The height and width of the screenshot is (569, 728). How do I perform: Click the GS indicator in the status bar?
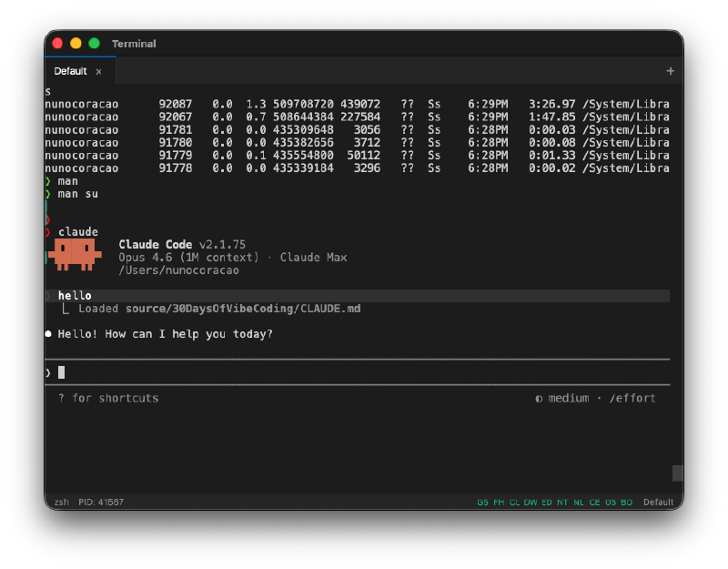tap(482, 503)
